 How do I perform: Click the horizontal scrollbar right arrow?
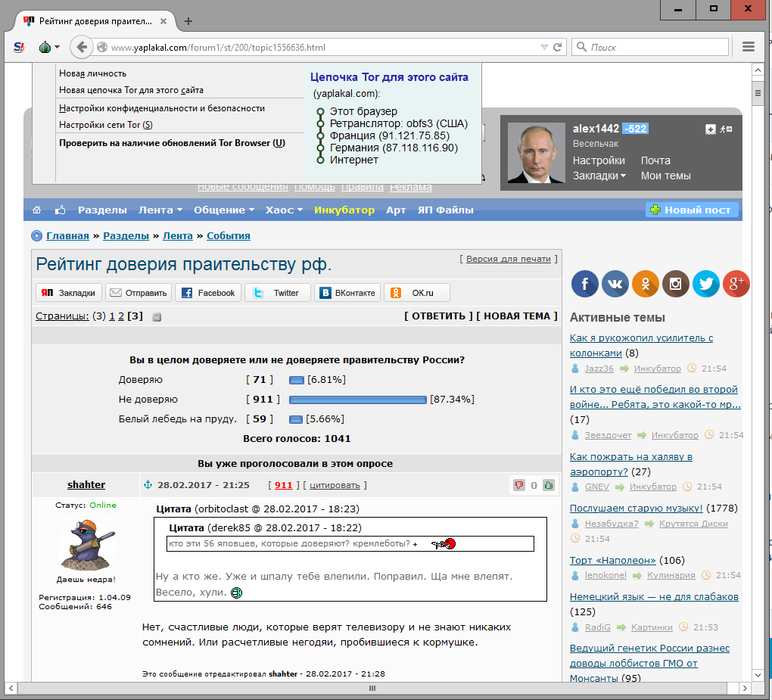[x=745, y=688]
